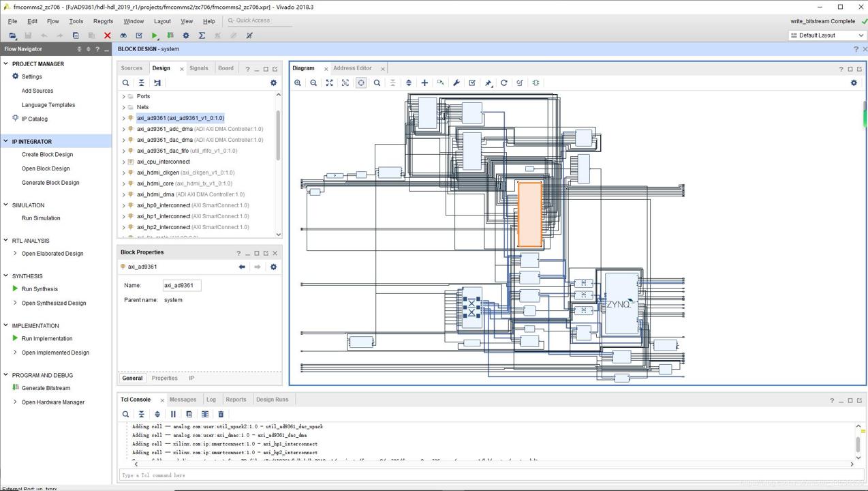Click the Customize Block wrench icon
This screenshot has height=491, width=868.
456,83
